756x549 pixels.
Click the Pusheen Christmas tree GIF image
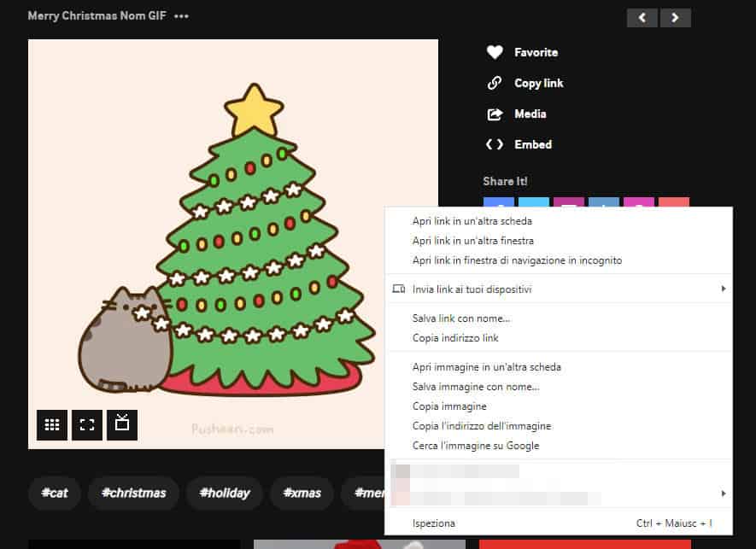click(x=233, y=244)
